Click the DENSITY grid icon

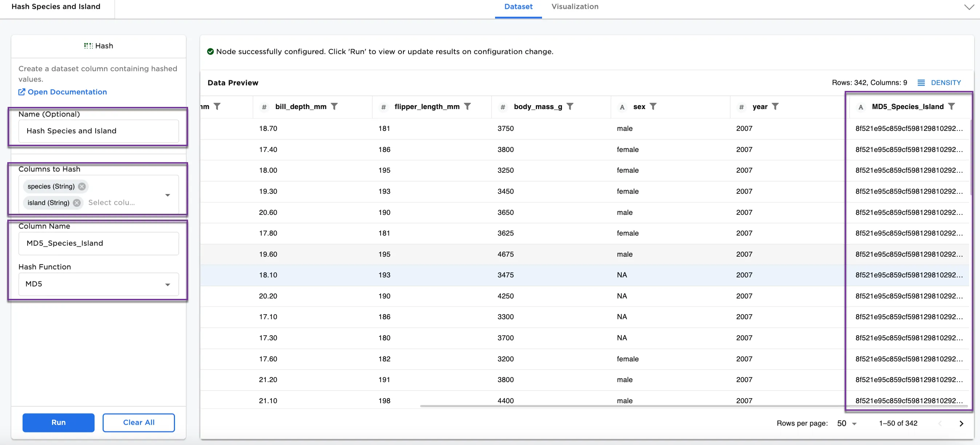[921, 83]
